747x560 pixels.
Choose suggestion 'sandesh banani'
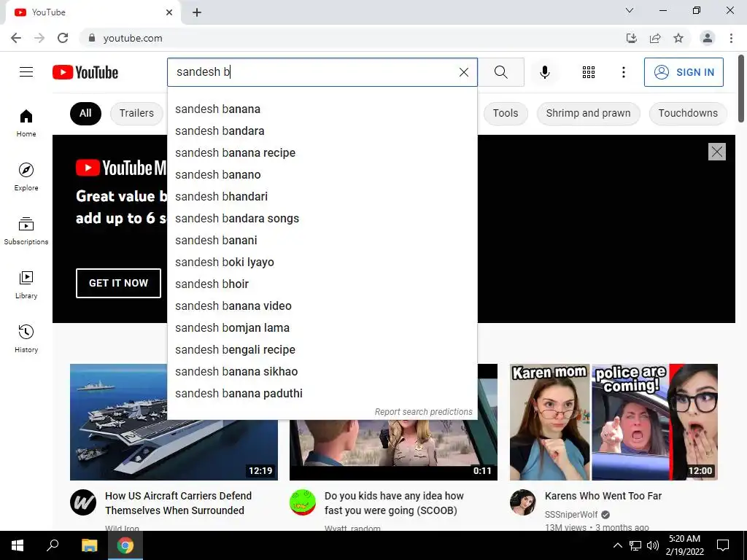(x=322, y=241)
